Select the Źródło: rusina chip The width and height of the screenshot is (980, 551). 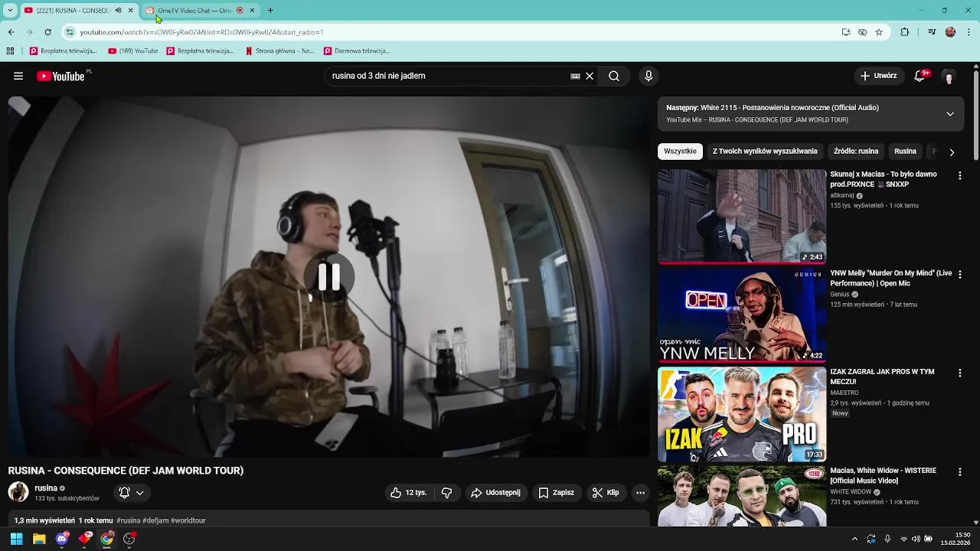(856, 152)
